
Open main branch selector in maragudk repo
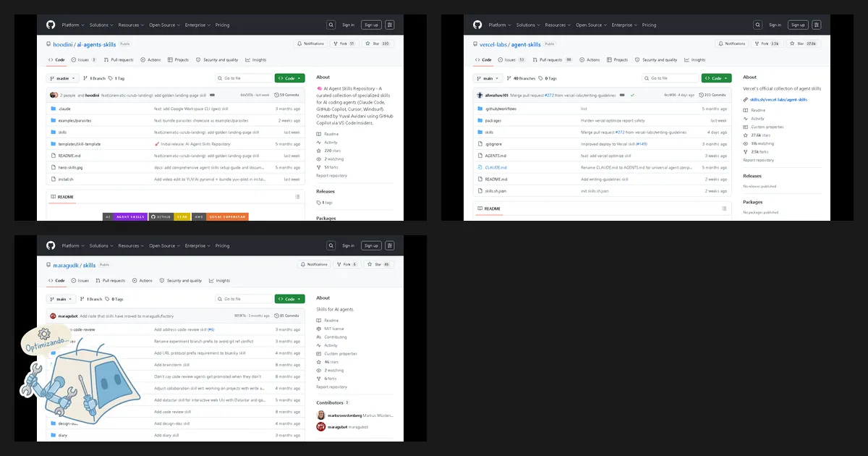[61, 299]
